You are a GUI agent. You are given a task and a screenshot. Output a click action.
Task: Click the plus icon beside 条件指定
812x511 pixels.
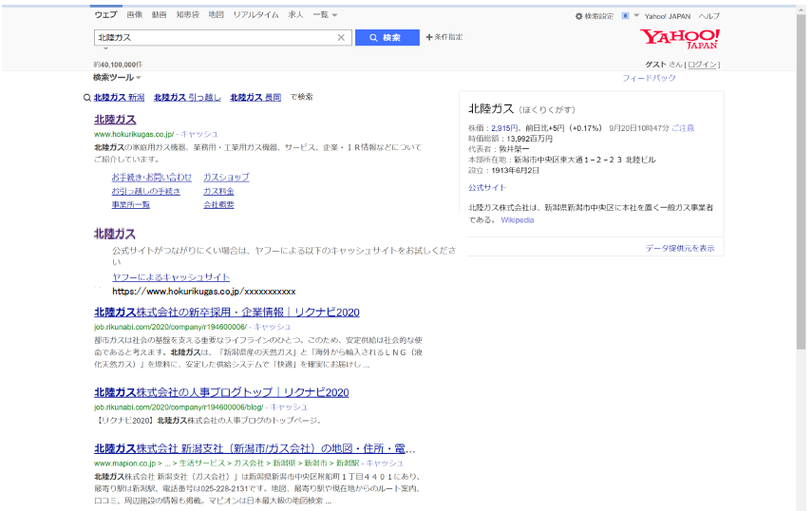(429, 37)
